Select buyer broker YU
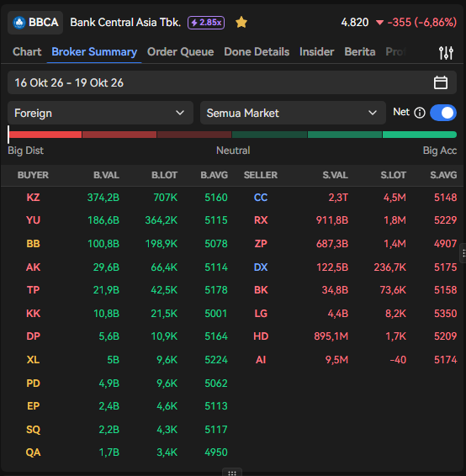 click(33, 220)
